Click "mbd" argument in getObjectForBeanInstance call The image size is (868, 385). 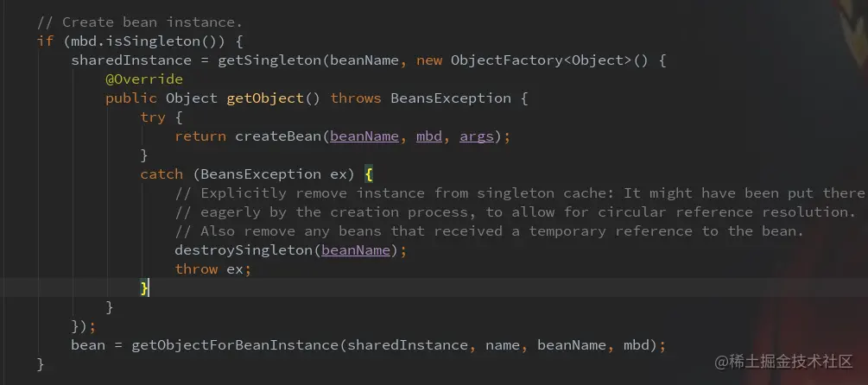[x=636, y=345]
